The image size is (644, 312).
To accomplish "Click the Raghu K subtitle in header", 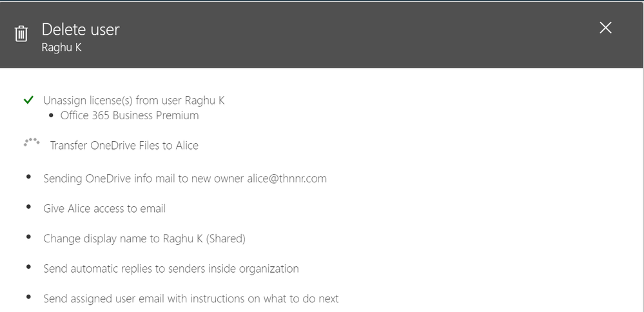I will [62, 48].
